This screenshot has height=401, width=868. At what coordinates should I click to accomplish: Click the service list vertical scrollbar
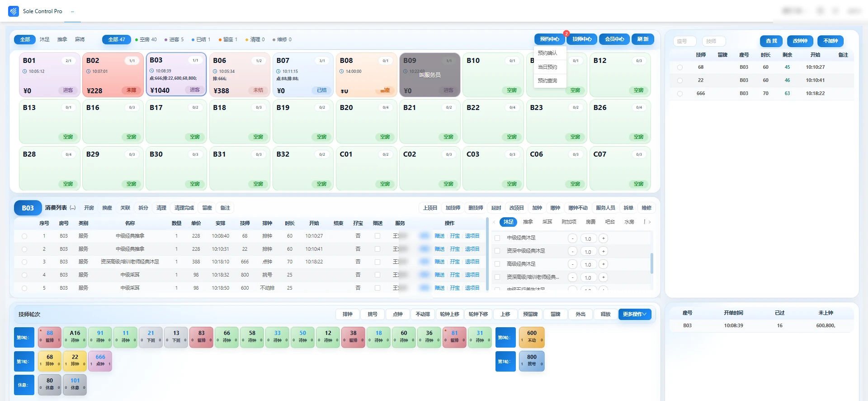tap(651, 263)
